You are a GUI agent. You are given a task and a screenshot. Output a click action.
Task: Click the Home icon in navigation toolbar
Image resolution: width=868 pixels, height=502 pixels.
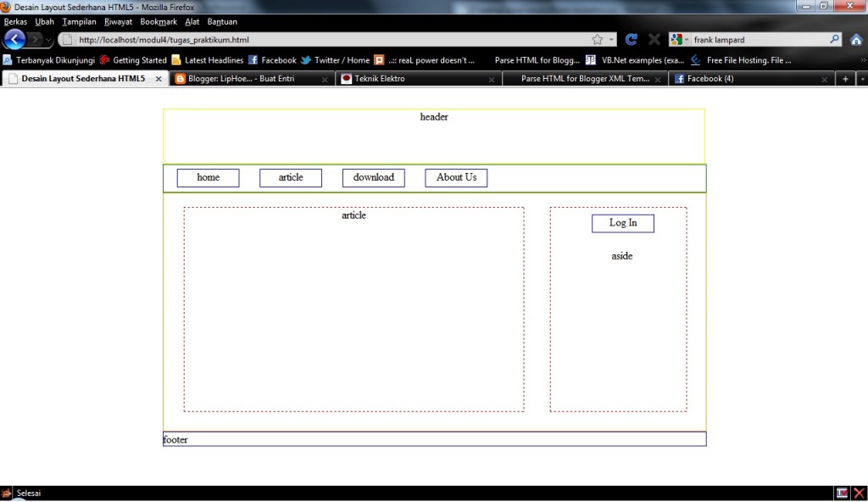[856, 39]
